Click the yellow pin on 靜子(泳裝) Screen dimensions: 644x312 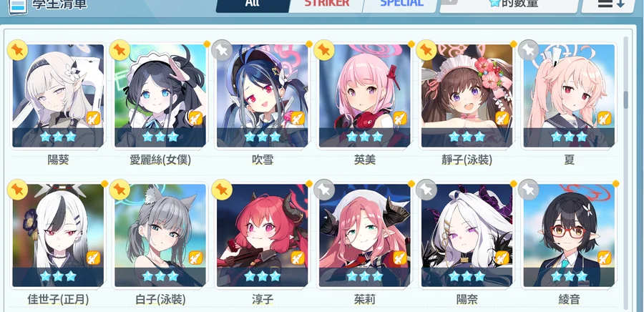coord(426,50)
